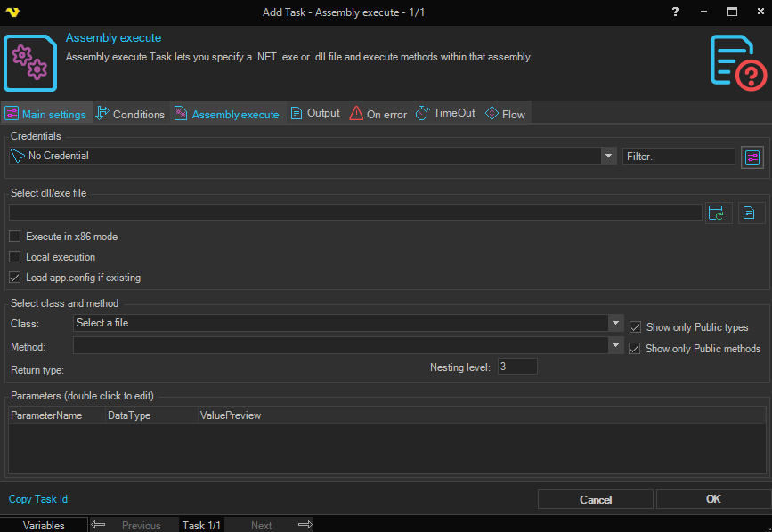Toggle the Local execution checkbox

[15, 257]
